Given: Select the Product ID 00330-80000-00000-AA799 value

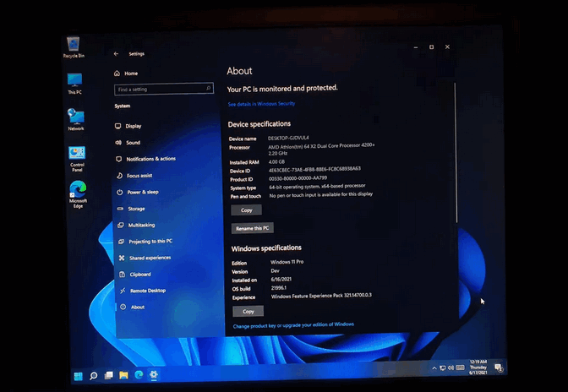Looking at the screenshot, I should 298,178.
